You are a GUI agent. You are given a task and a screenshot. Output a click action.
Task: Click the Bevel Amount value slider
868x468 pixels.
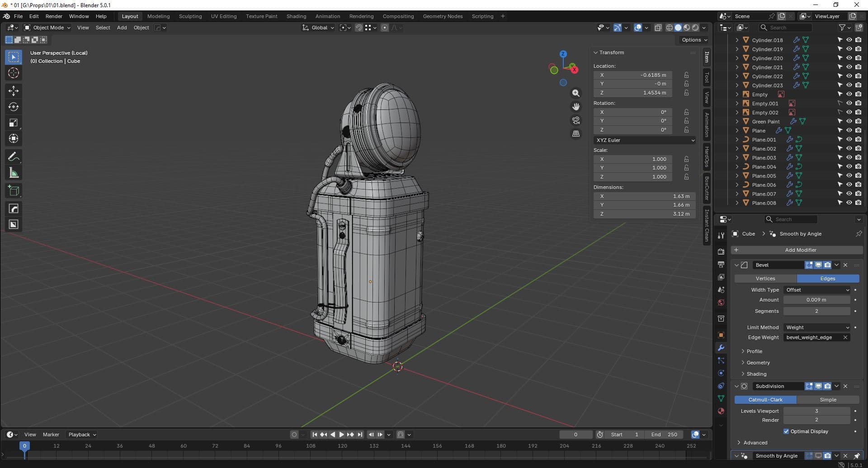click(x=816, y=300)
